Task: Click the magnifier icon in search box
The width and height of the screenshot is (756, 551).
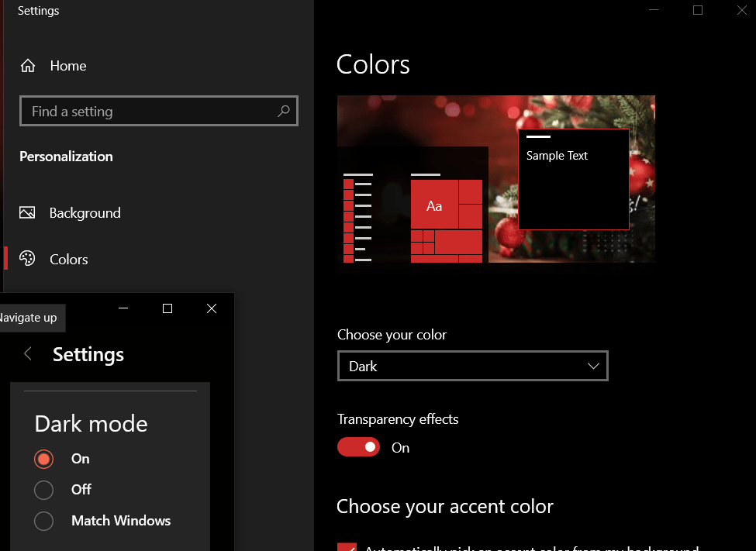Action: click(283, 111)
